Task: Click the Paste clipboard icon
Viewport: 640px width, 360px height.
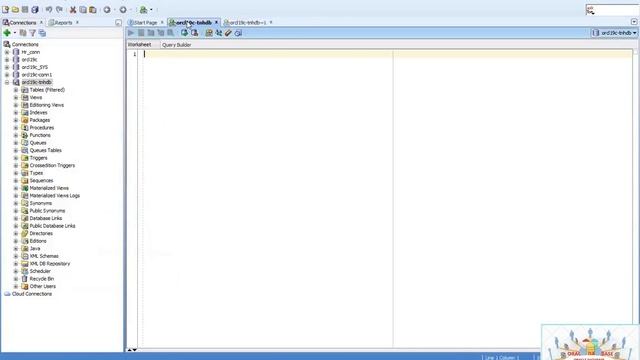Action: point(93,9)
